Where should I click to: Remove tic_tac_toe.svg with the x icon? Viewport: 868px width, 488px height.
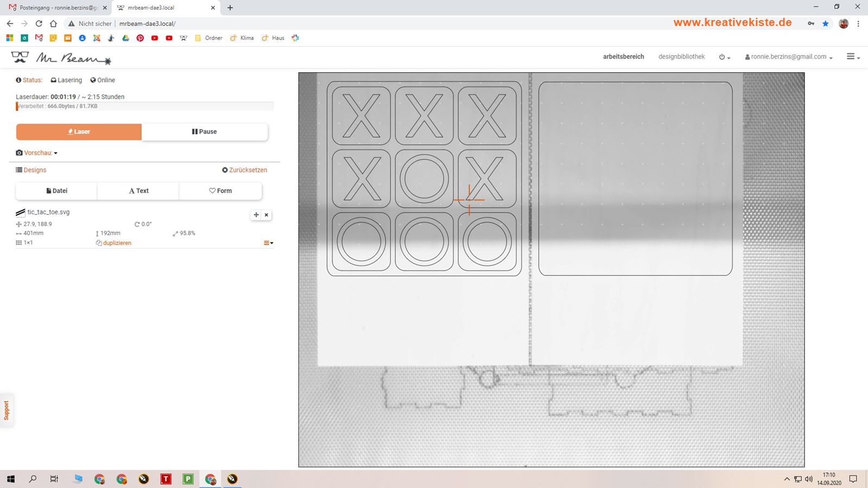coord(266,215)
